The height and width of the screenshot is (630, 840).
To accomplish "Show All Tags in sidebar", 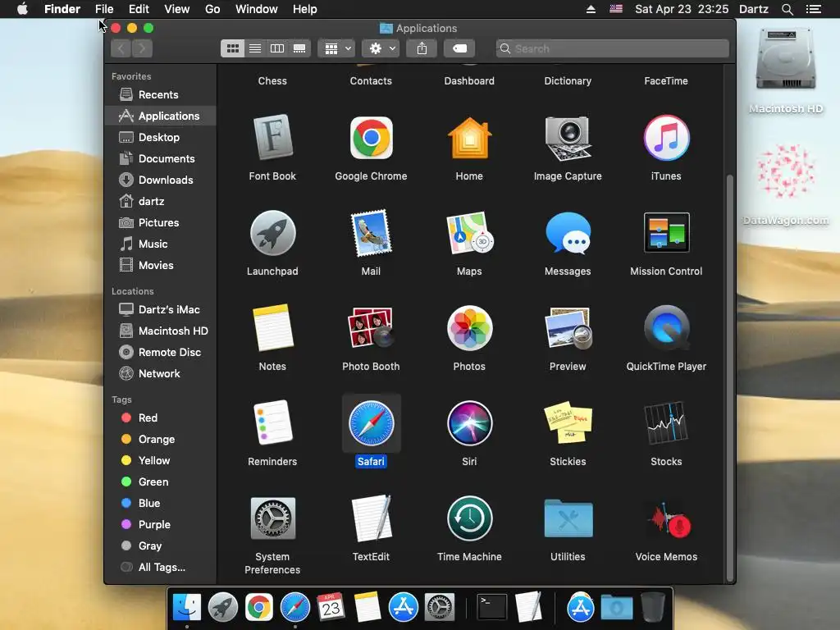I will [160, 568].
